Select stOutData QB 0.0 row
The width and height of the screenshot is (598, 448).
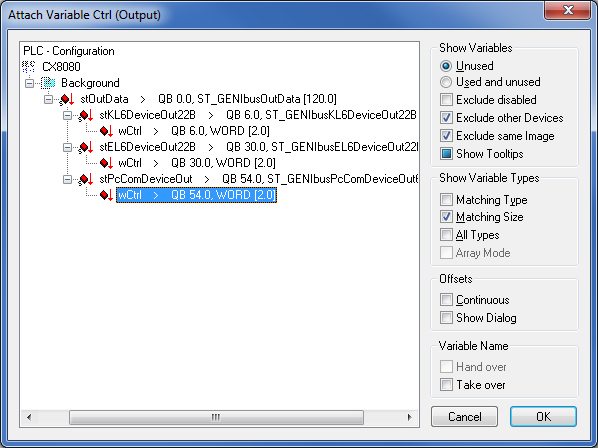point(208,99)
